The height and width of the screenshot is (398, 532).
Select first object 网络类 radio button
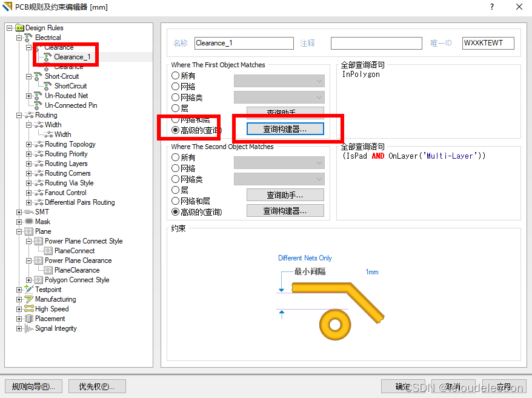coord(175,97)
